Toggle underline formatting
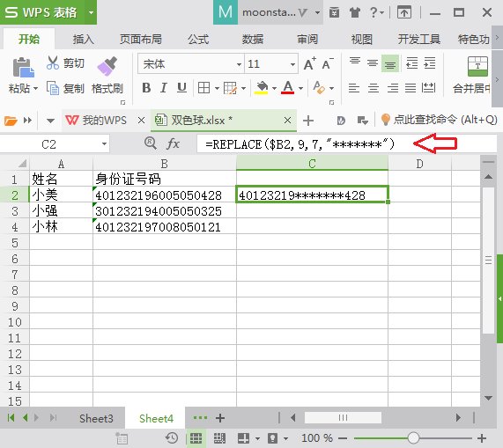 click(181, 87)
